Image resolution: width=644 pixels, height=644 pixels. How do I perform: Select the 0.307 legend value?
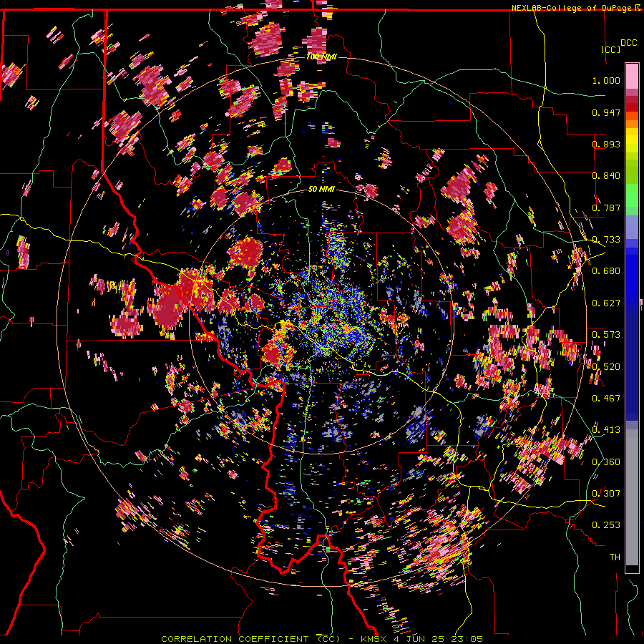coord(606,494)
